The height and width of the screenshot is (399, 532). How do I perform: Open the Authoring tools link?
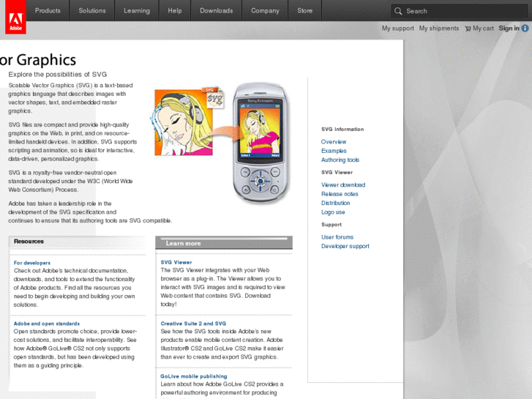click(x=340, y=160)
